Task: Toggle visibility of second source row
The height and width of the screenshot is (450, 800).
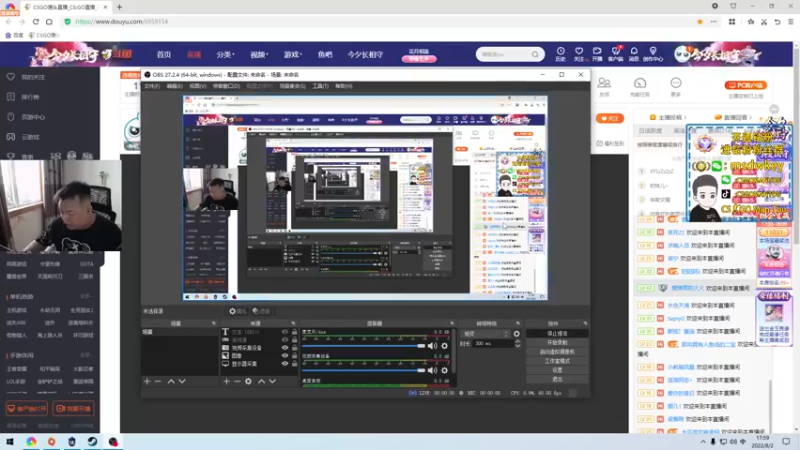Action: [x=285, y=340]
